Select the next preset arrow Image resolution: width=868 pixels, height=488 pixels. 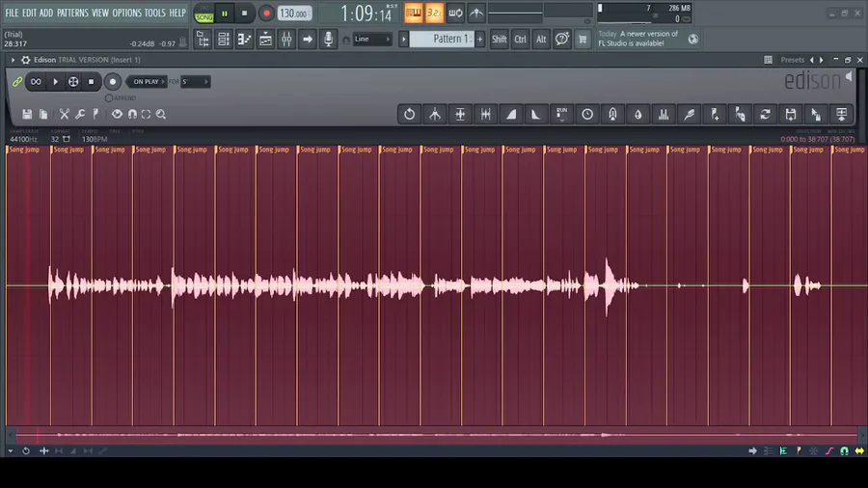(822, 60)
